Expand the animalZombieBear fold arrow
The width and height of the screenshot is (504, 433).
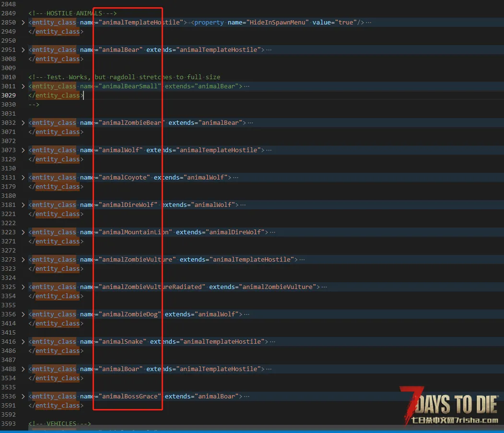coord(23,123)
